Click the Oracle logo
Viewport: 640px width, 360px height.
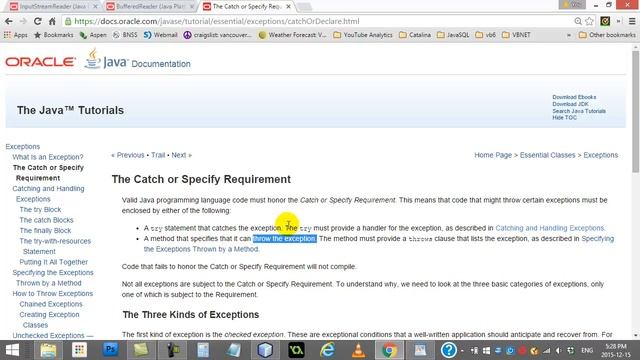coord(40,62)
